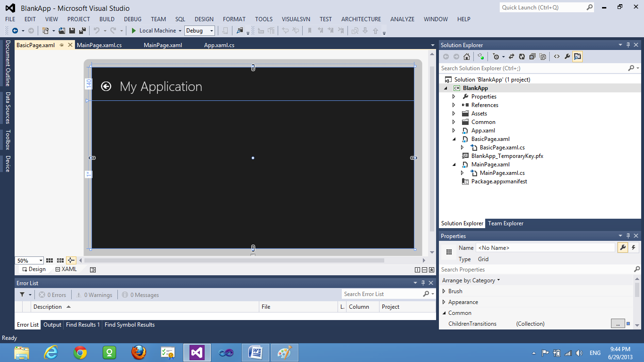Open Properties via the wrench icon
Viewport: 644px width, 362px height.
click(567, 56)
